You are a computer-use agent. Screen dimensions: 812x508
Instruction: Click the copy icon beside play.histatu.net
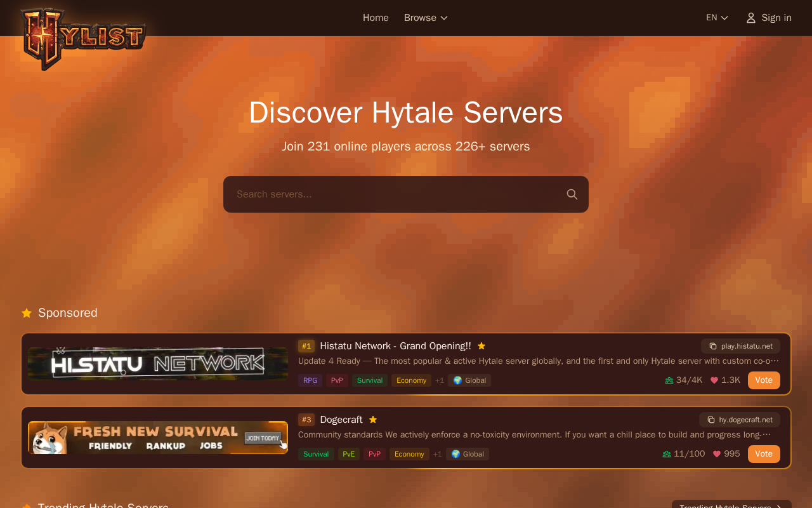(x=713, y=346)
